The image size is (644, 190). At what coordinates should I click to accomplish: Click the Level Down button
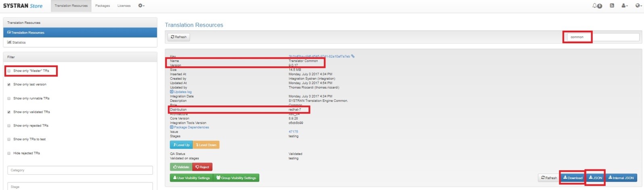click(206, 145)
